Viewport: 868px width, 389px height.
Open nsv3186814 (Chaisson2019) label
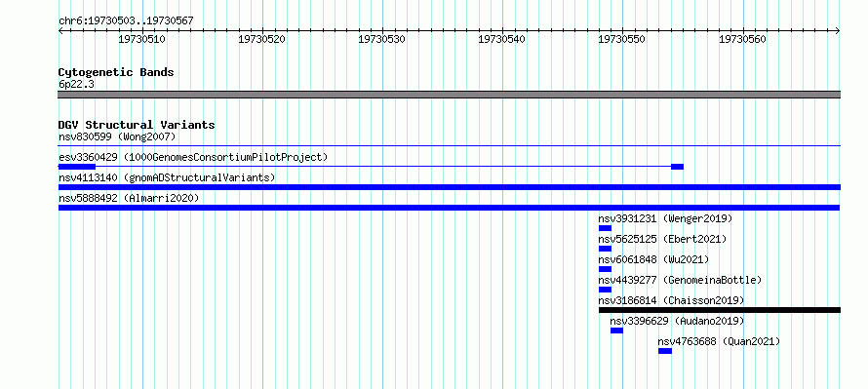pyautogui.click(x=672, y=300)
